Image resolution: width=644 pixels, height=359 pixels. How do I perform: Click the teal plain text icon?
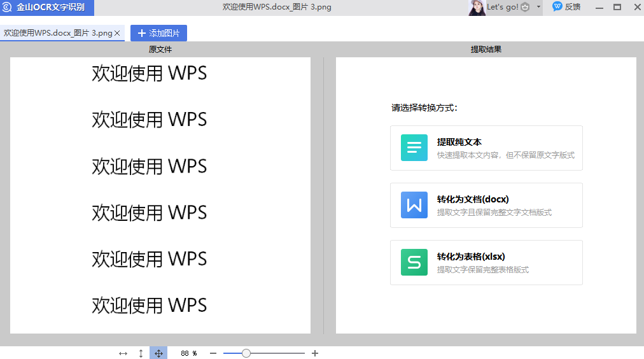[414, 148]
